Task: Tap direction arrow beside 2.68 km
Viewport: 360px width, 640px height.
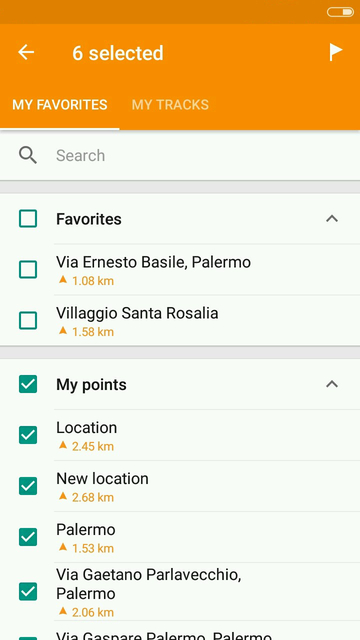Action: [x=62, y=496]
